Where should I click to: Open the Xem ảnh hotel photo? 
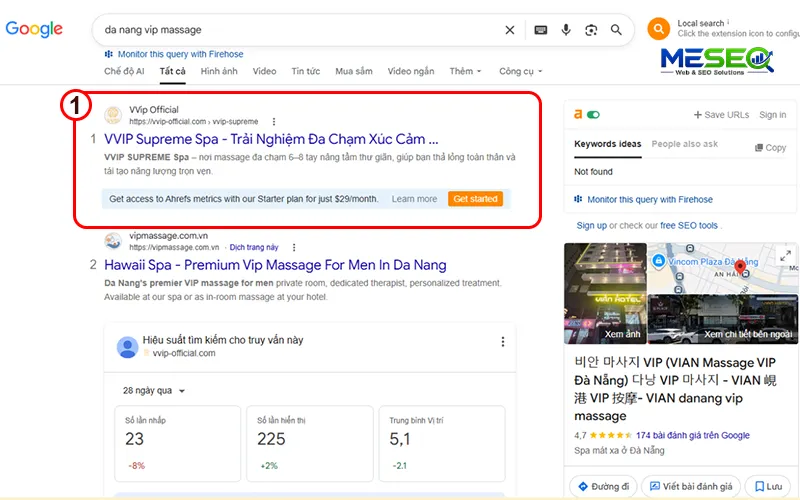605,293
